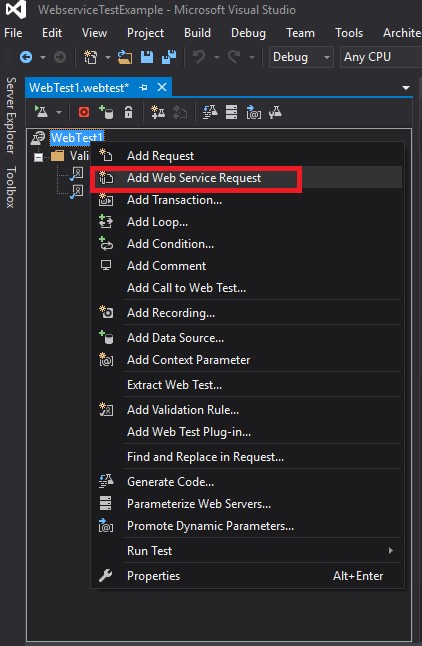The height and width of the screenshot is (646, 422).
Task: Choose Parameterize Web Servers... entry
Action: pos(246,504)
